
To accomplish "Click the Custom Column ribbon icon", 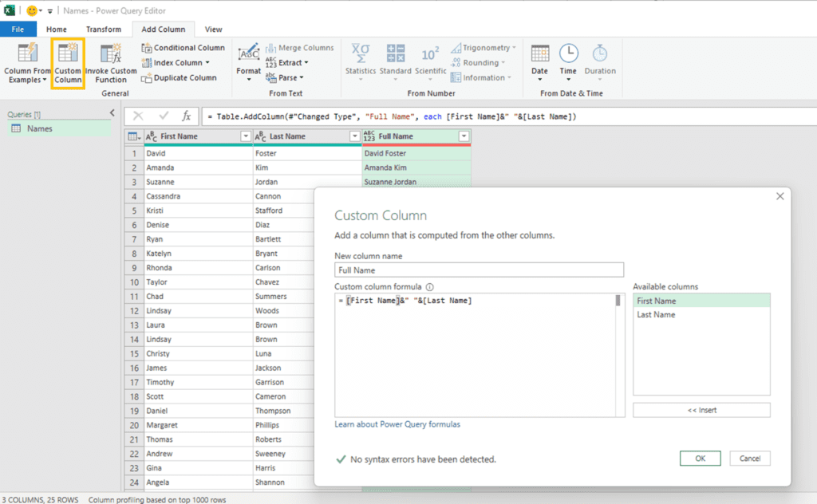I will (69, 63).
